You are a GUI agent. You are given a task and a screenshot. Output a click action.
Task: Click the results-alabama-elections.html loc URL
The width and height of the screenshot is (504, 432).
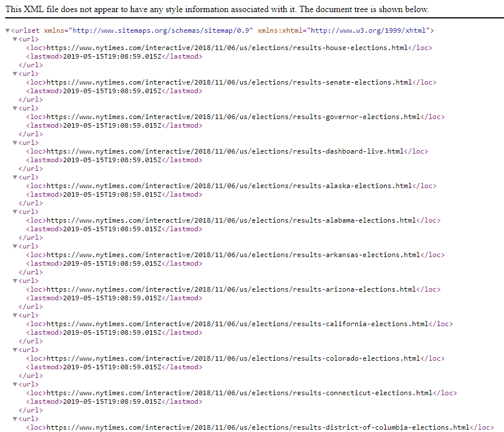232,220
